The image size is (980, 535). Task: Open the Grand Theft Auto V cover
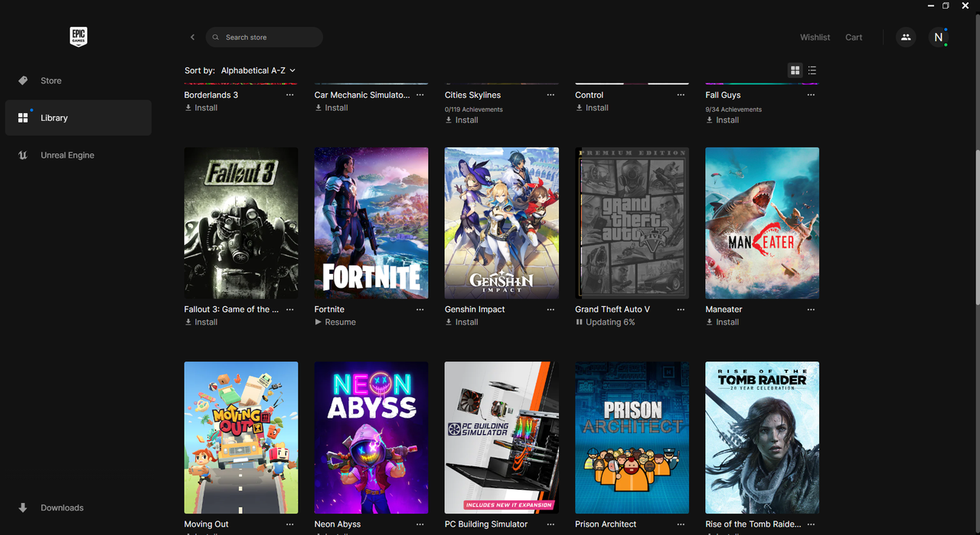632,223
